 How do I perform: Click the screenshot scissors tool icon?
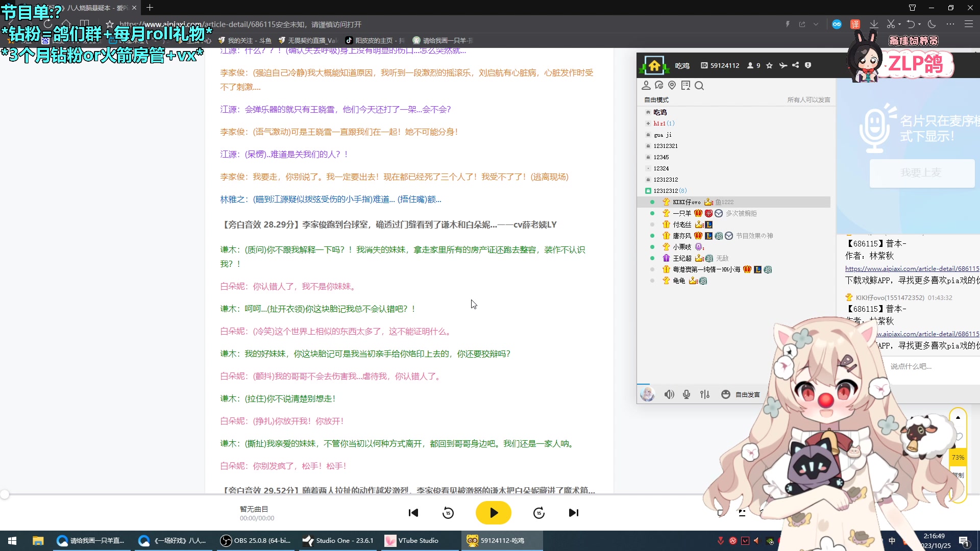tap(891, 24)
